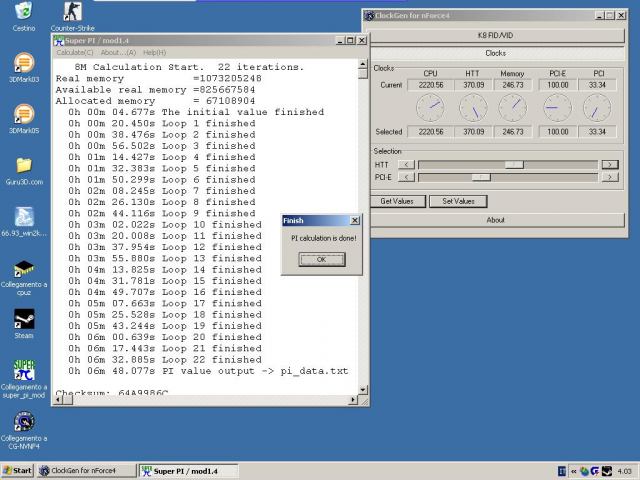The height and width of the screenshot is (480, 640).
Task: Click the Selected PCI value 33.34 field
Action: 597,132
